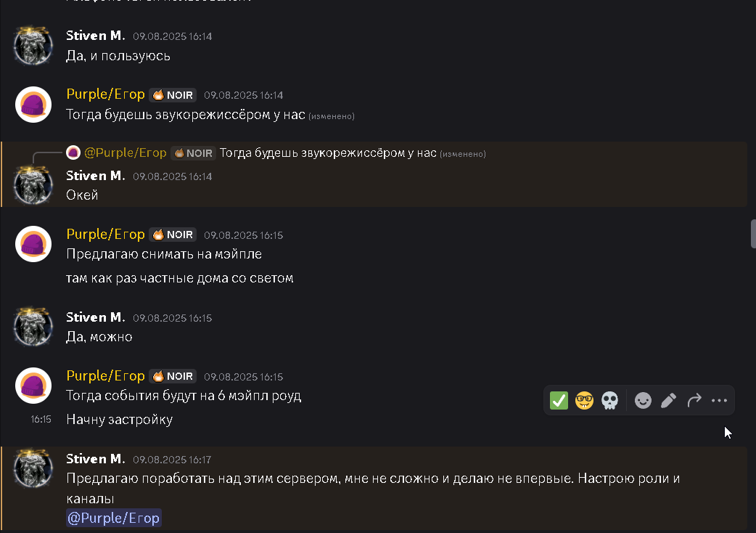This screenshot has height=533, width=756.
Task: Forward the message with the arrow icon
Action: [x=694, y=400]
